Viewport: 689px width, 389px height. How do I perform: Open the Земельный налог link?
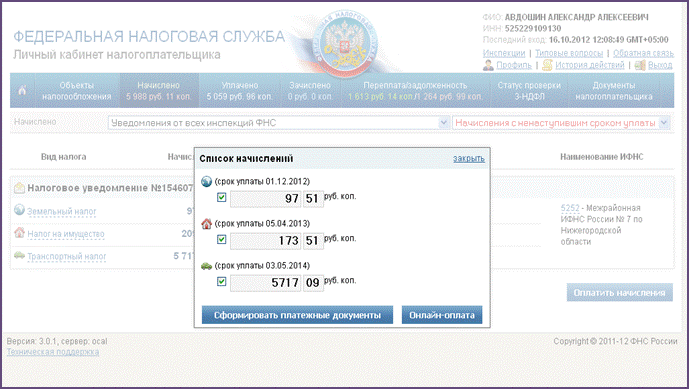pyautogui.click(x=62, y=211)
